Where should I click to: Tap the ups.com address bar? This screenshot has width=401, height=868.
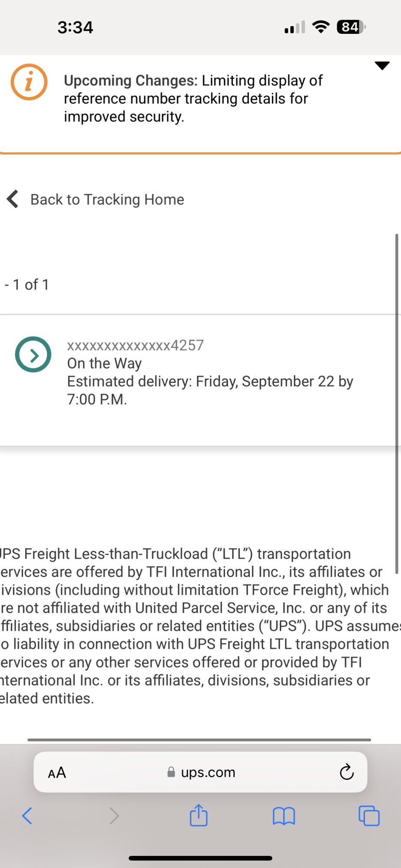(208, 773)
